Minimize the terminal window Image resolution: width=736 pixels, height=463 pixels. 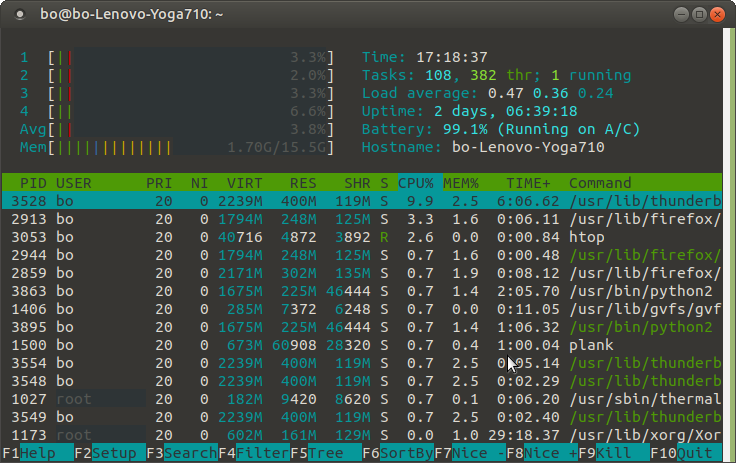point(681,15)
